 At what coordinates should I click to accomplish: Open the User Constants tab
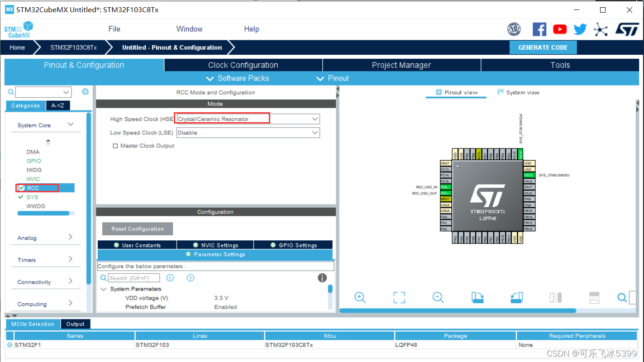click(137, 245)
